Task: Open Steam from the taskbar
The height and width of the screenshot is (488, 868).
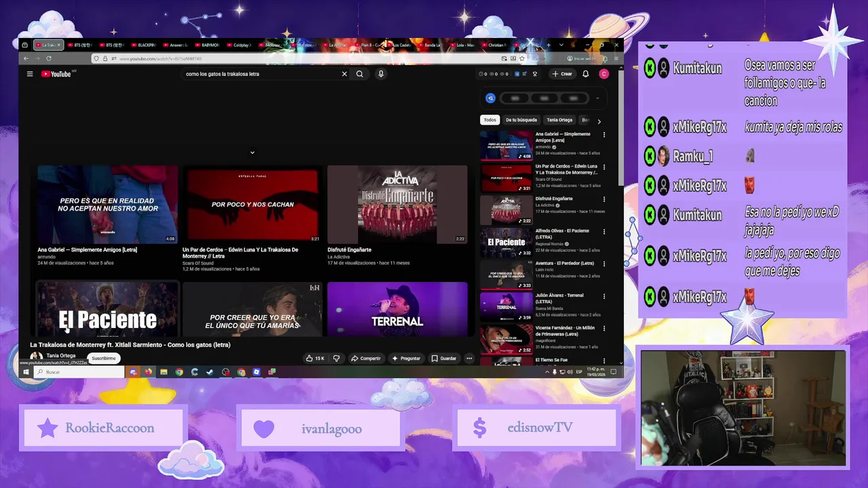Action: (x=210, y=371)
